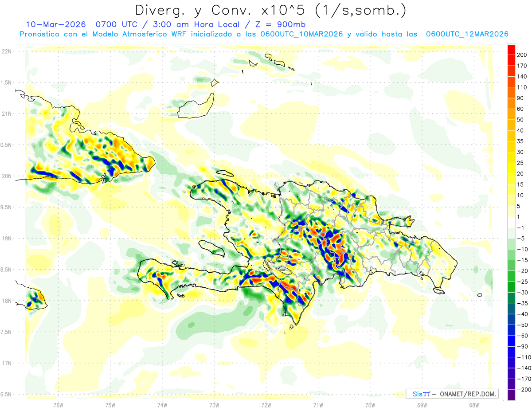Click the legend value 170
The height and width of the screenshot is (411, 532).
click(x=522, y=66)
